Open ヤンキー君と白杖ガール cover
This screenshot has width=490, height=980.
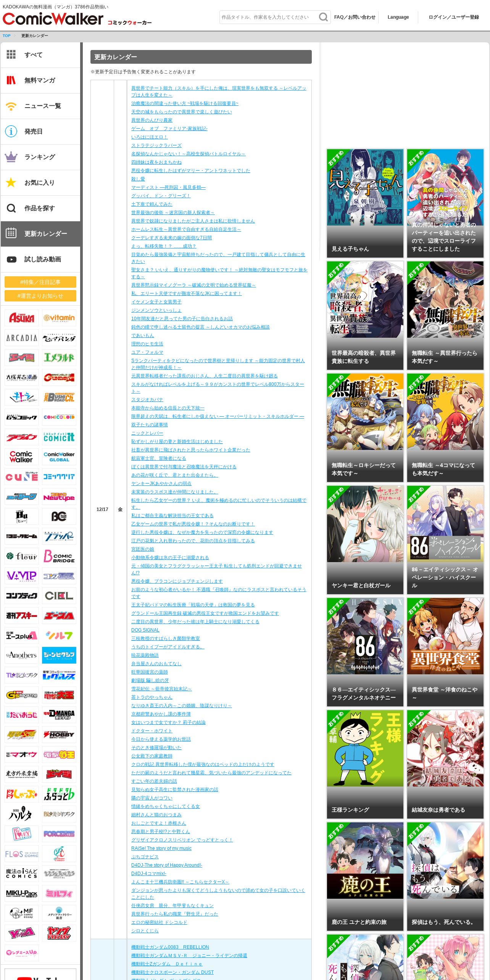point(365,540)
